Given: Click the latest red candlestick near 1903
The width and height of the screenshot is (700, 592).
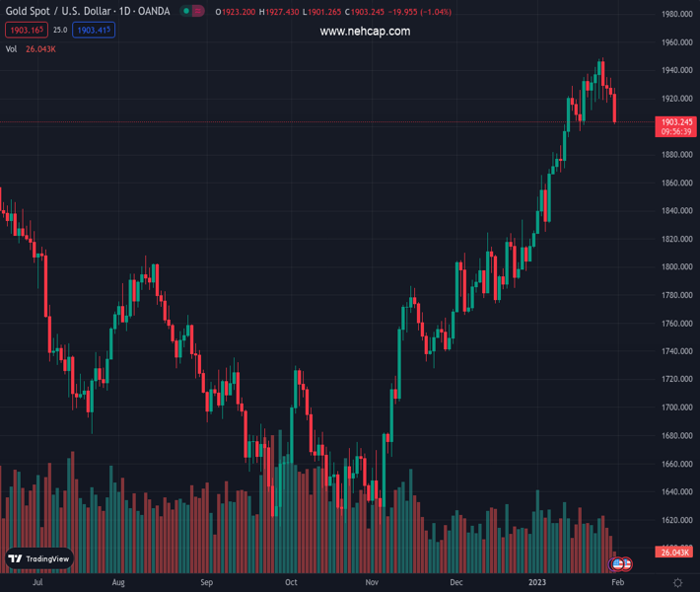Looking at the screenshot, I should click(x=615, y=108).
